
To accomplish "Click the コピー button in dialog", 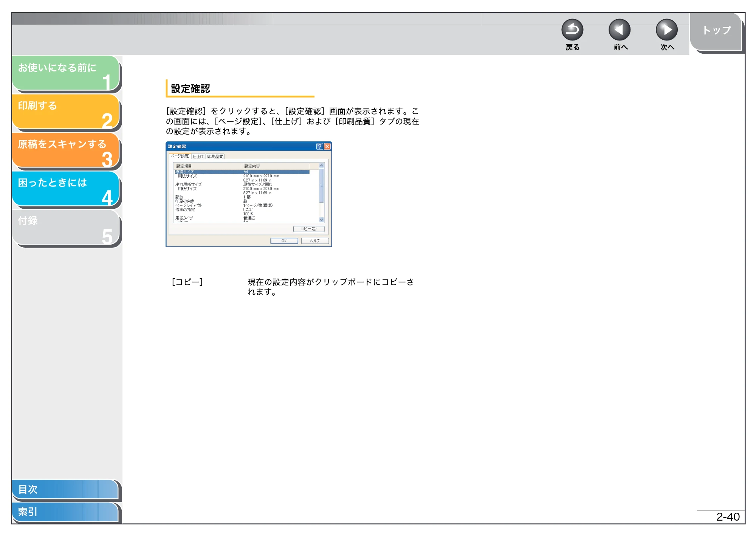I will [309, 229].
